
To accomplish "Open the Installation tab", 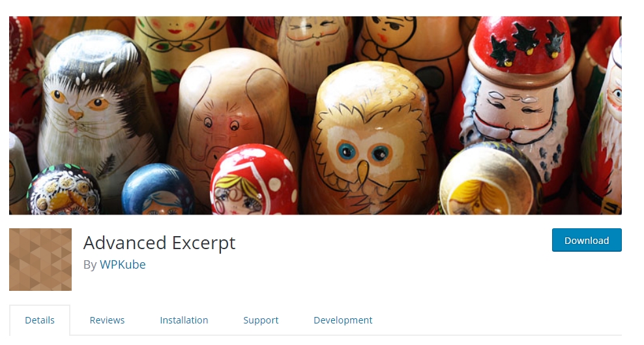I will [184, 320].
